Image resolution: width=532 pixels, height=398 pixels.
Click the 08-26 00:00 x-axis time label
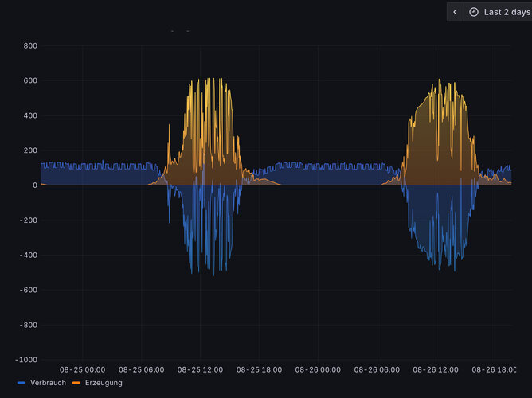pos(318,369)
